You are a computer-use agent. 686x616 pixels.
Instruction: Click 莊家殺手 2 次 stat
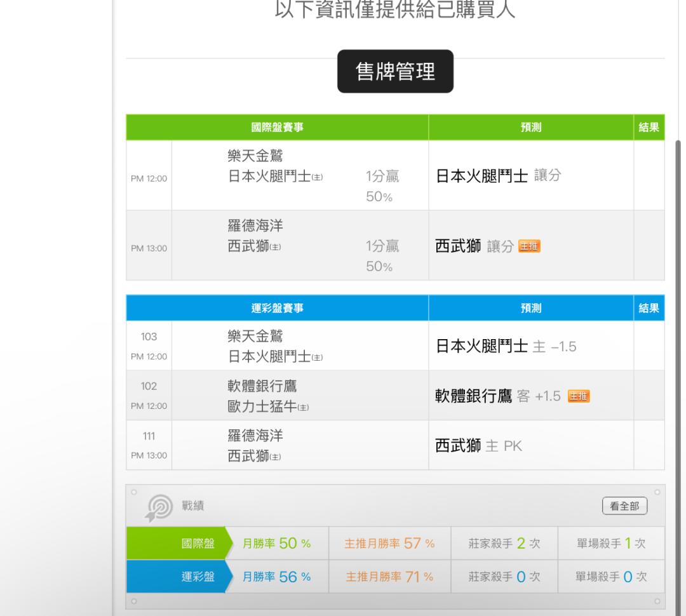[x=504, y=544]
